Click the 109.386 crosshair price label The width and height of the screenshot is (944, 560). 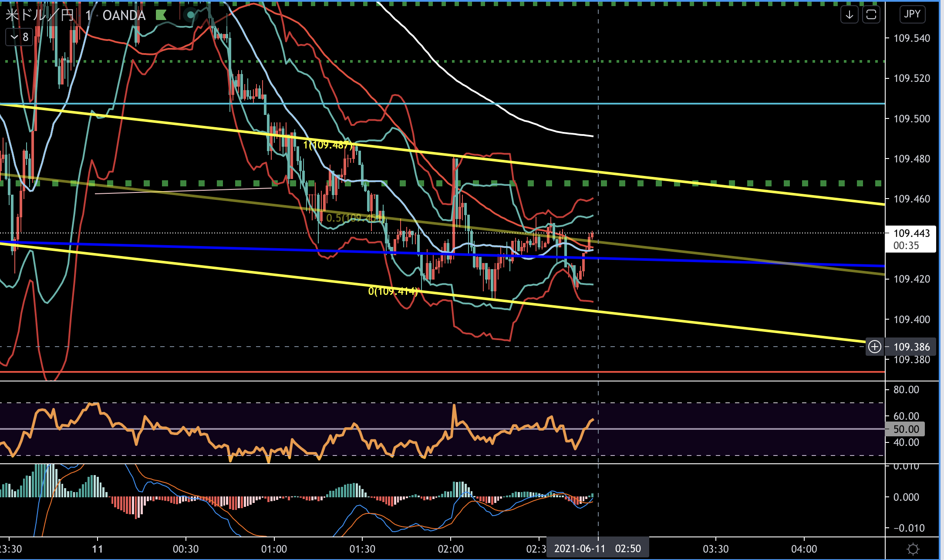[x=911, y=347]
